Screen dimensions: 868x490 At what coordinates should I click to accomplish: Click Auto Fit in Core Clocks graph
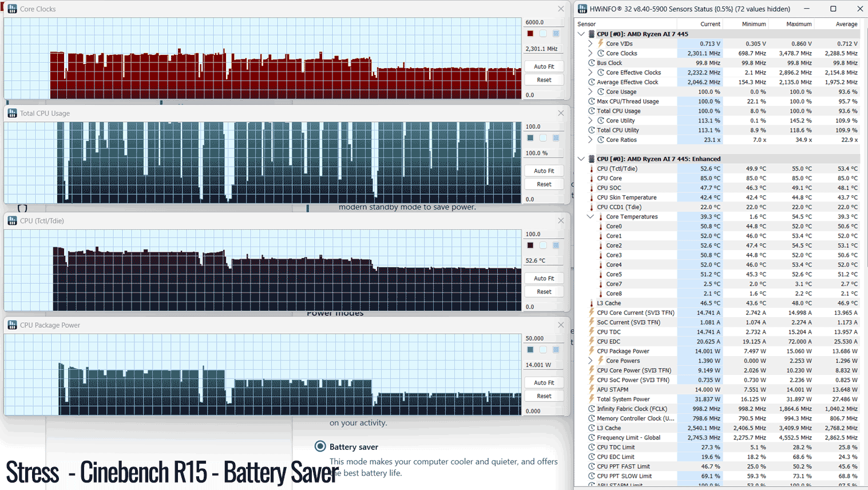pyautogui.click(x=544, y=66)
